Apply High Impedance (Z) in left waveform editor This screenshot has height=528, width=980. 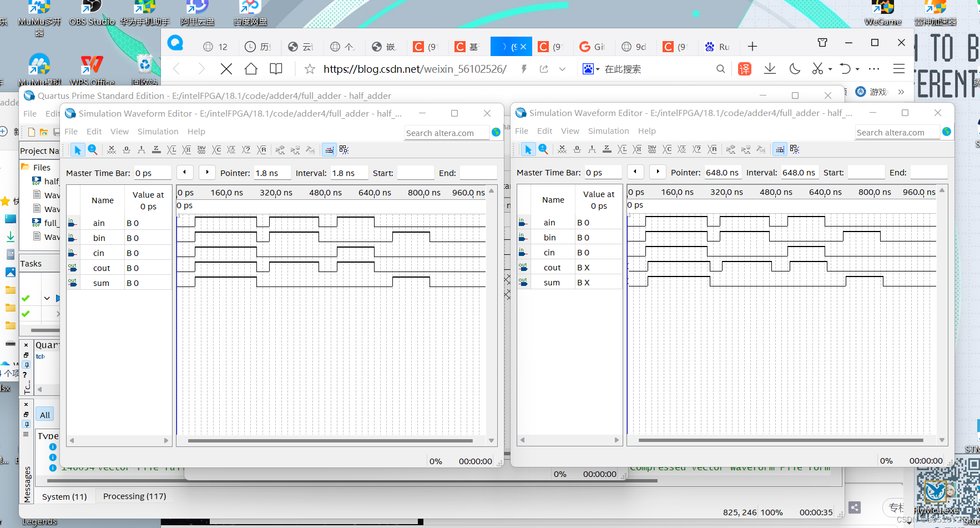tap(156, 150)
